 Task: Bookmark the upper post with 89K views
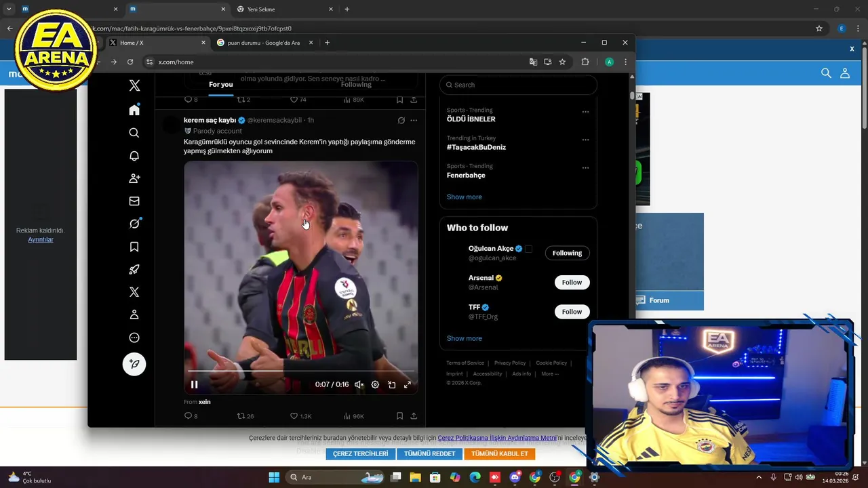click(399, 100)
